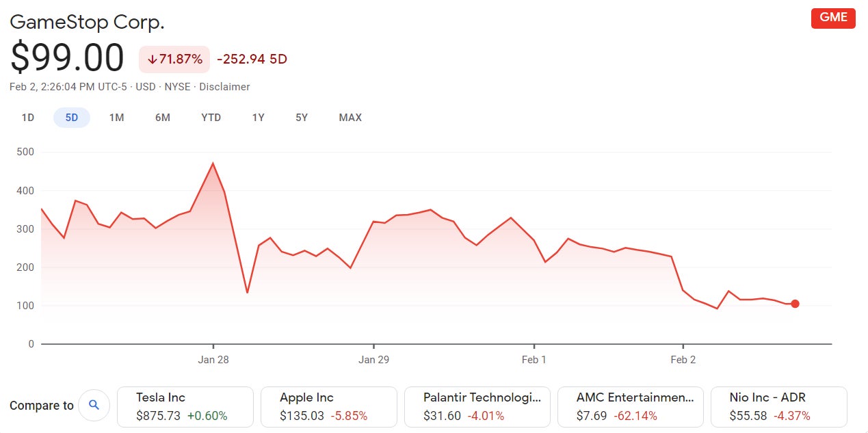Switch to the YTD time range

(x=211, y=117)
